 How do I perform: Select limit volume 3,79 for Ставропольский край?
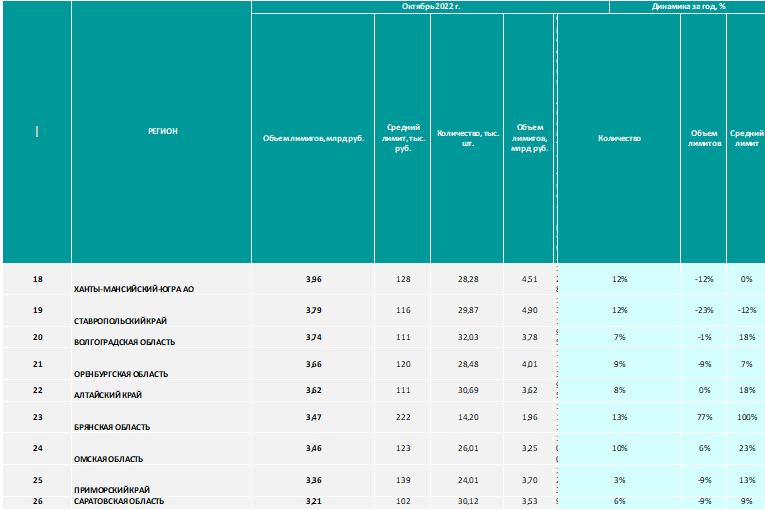point(313,310)
